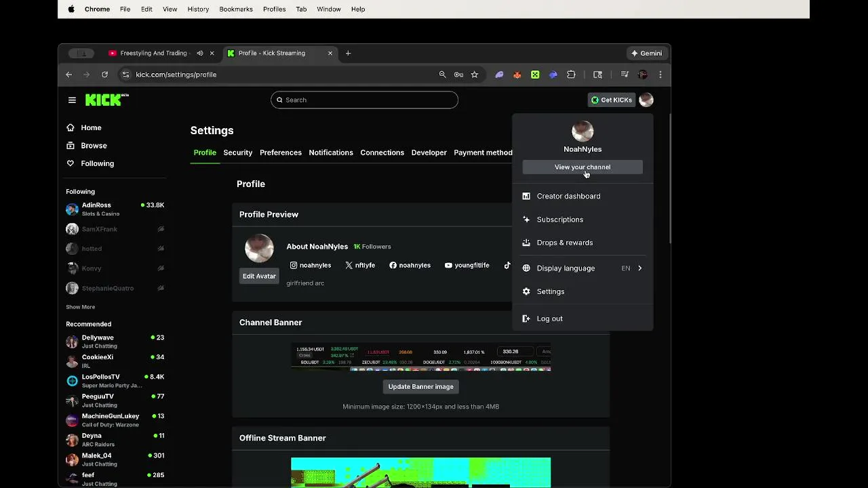Open the Bookmarks menu
Image resolution: width=868 pixels, height=488 pixels.
click(x=236, y=9)
